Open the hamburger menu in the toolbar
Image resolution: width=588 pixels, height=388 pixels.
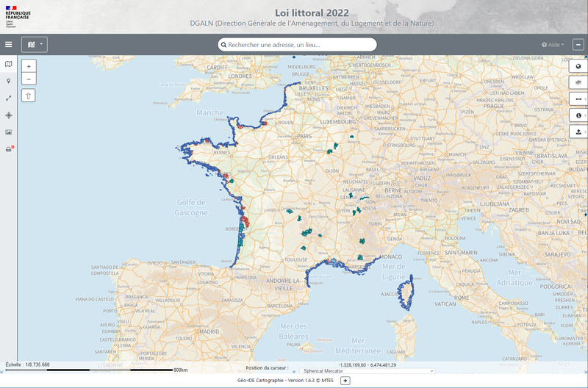click(x=9, y=44)
